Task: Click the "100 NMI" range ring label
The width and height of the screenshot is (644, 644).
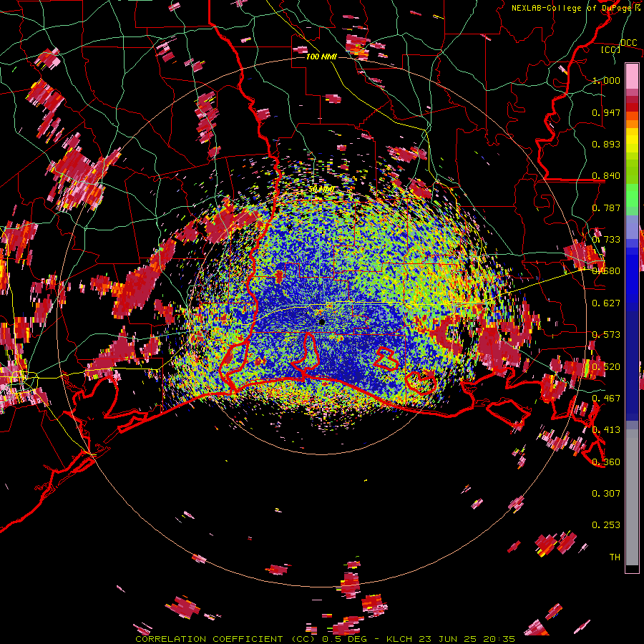Action: point(321,57)
